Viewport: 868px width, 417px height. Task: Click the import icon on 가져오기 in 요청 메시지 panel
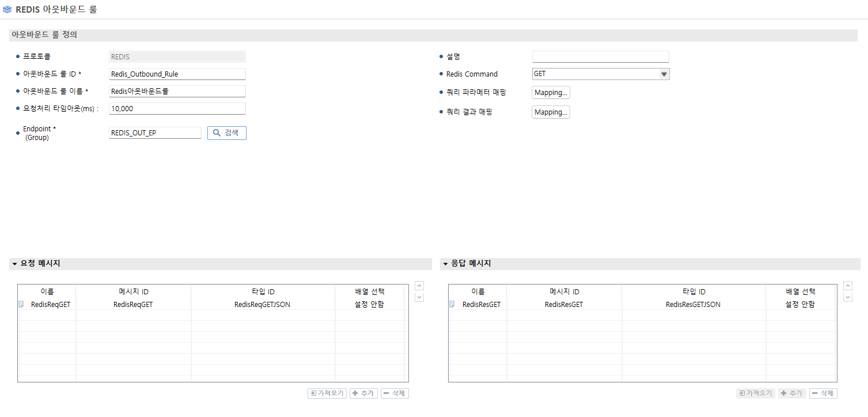pyautogui.click(x=314, y=393)
